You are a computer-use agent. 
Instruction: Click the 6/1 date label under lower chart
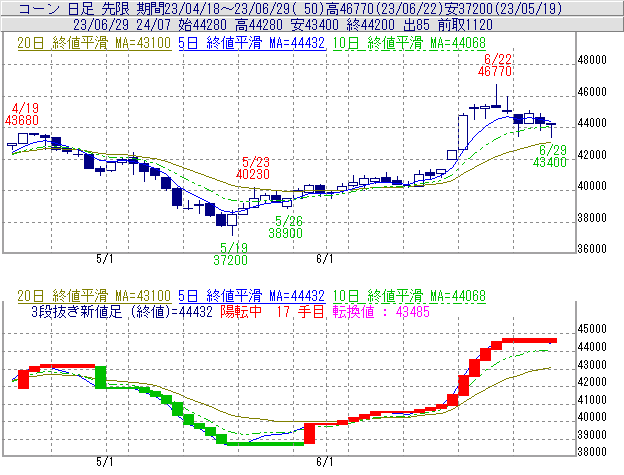click(325, 462)
